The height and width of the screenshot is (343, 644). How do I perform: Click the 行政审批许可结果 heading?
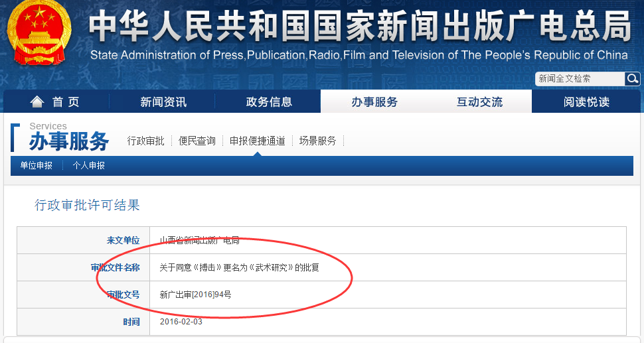(x=87, y=205)
